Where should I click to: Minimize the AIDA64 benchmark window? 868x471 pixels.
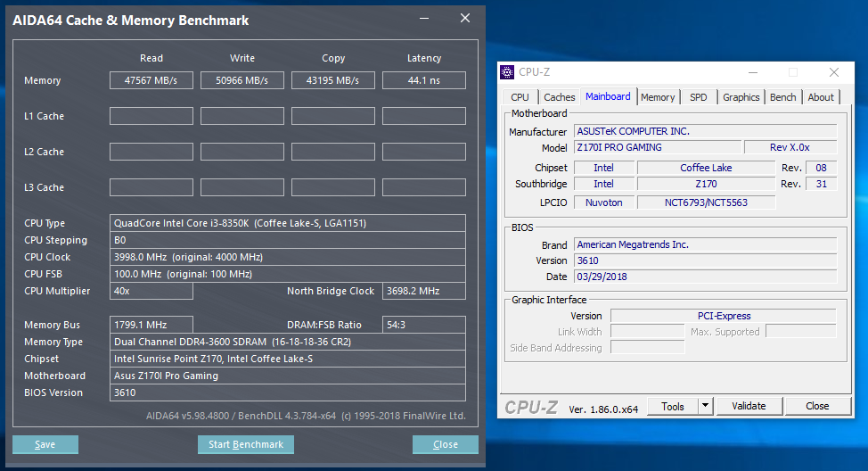coord(424,18)
